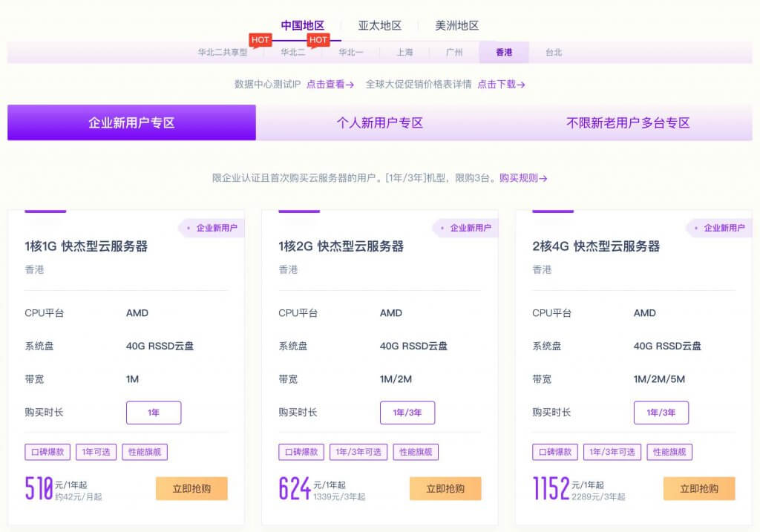Viewport: 760px width, 532px height.
Task: Open the 不限新老用户多台专区 tab
Action: (x=628, y=123)
